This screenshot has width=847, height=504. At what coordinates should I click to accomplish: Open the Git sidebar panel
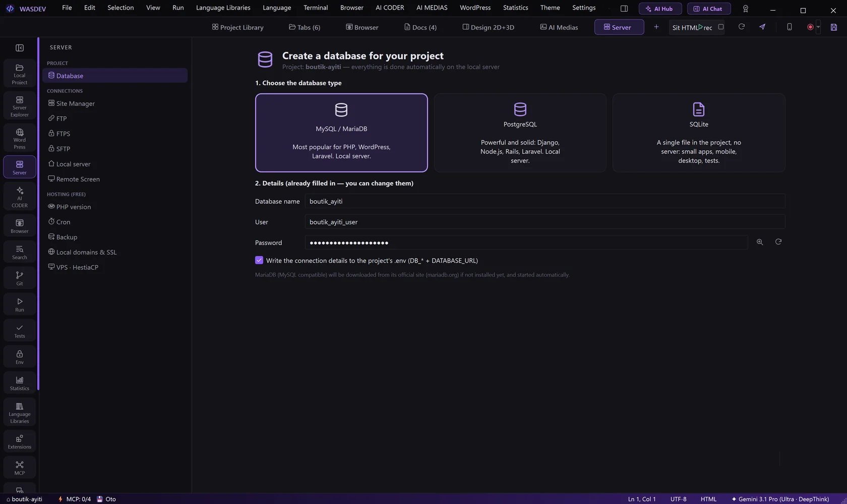pyautogui.click(x=19, y=279)
